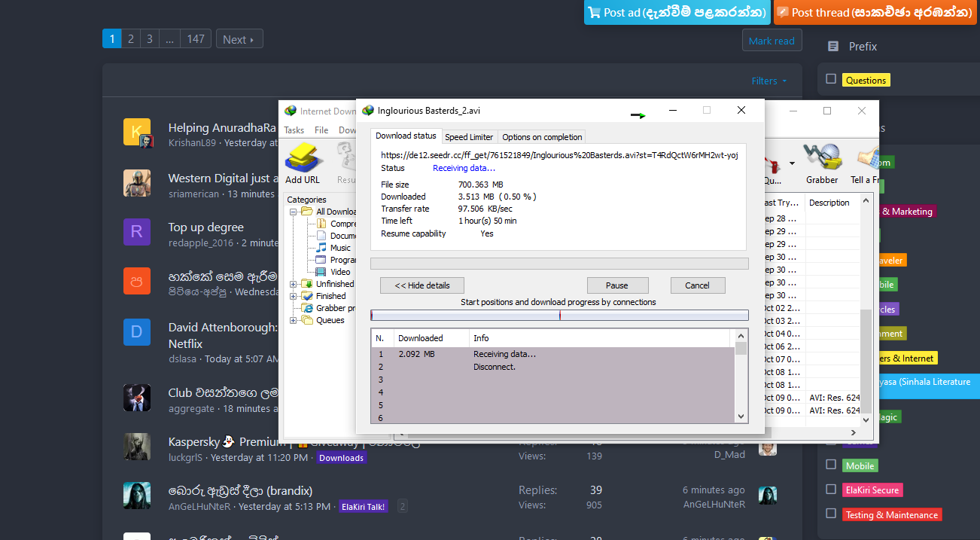This screenshot has height=540, width=980.
Task: Switch to Options on completion tab
Action: [x=542, y=137]
